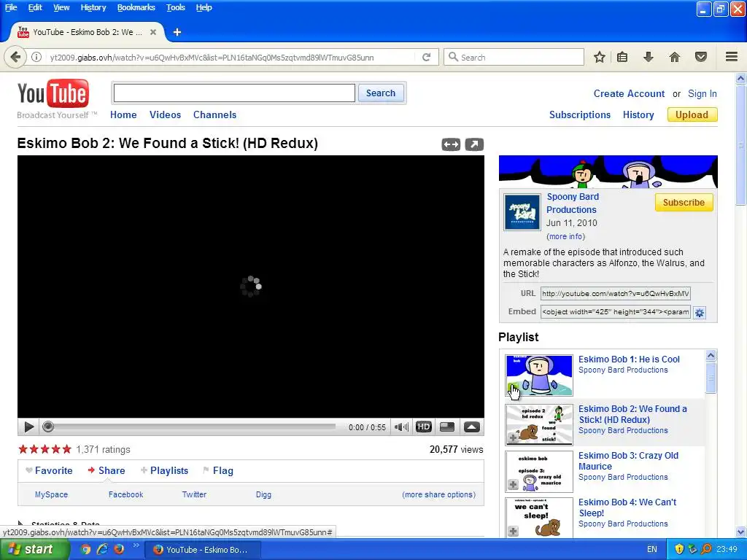Open the Firefox hamburger menu
The height and width of the screenshot is (560, 747).
tap(732, 57)
